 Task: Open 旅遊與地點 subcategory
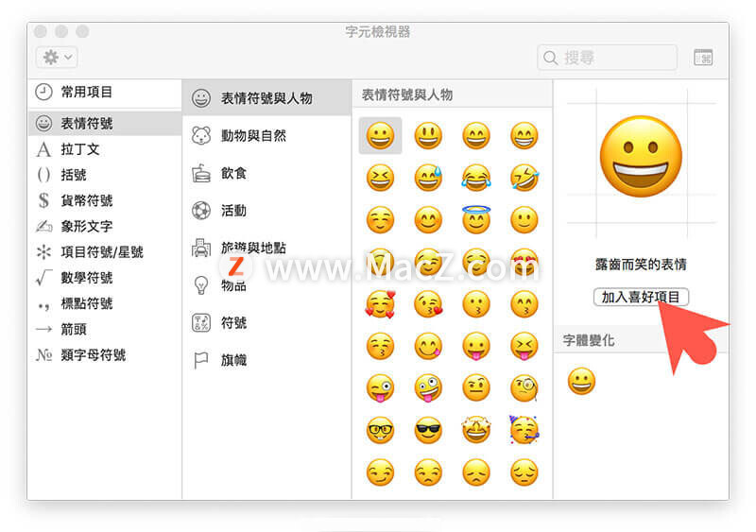coord(266,248)
